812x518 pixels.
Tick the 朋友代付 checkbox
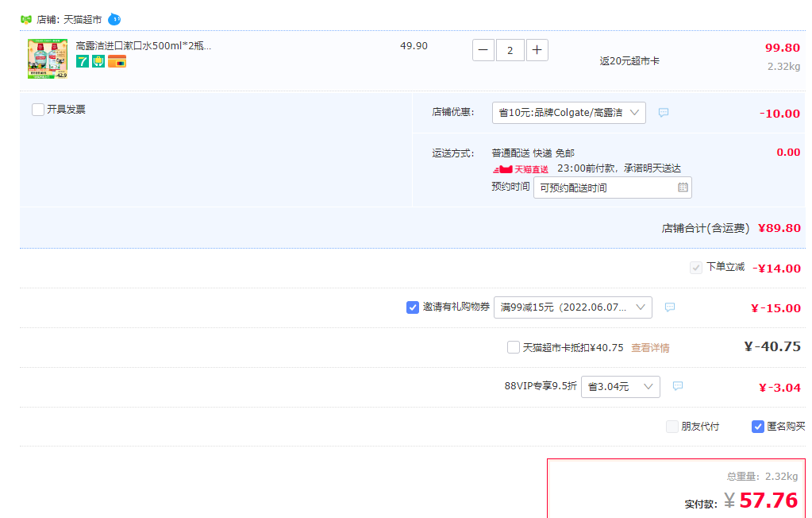coord(672,427)
